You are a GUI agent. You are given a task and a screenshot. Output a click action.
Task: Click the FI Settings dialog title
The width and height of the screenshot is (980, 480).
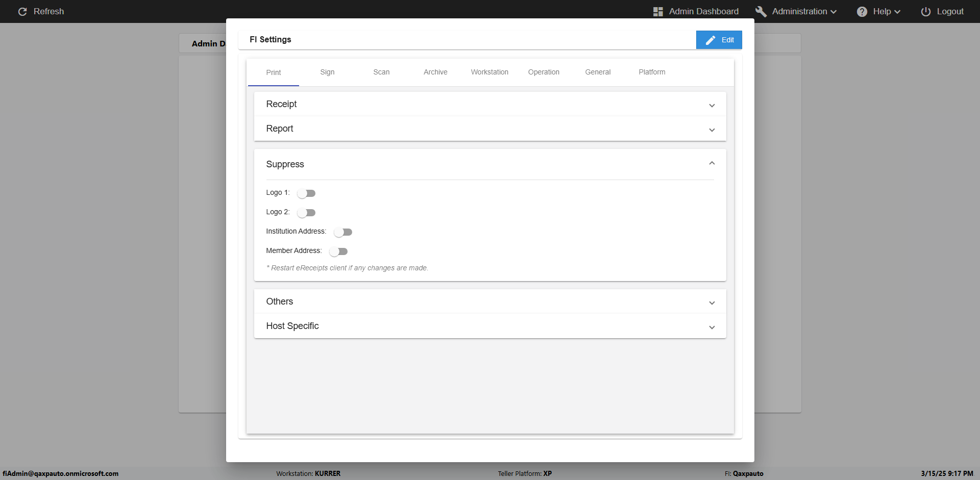[271, 39]
